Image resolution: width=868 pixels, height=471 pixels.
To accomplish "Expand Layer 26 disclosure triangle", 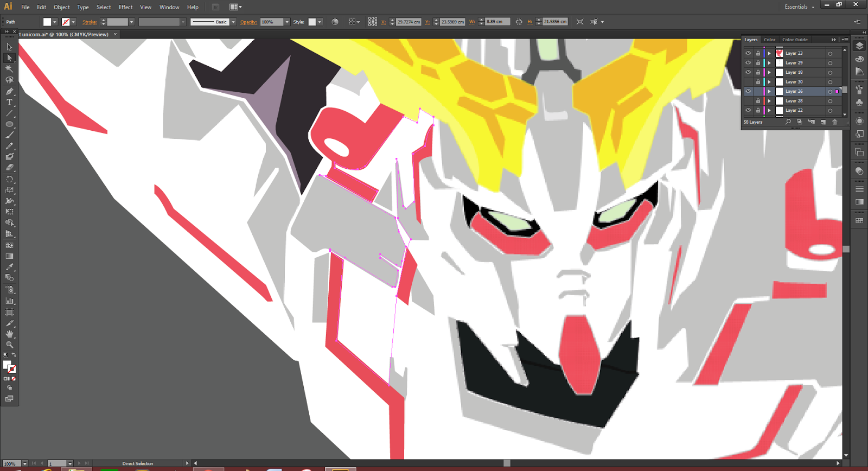I will pyautogui.click(x=769, y=91).
